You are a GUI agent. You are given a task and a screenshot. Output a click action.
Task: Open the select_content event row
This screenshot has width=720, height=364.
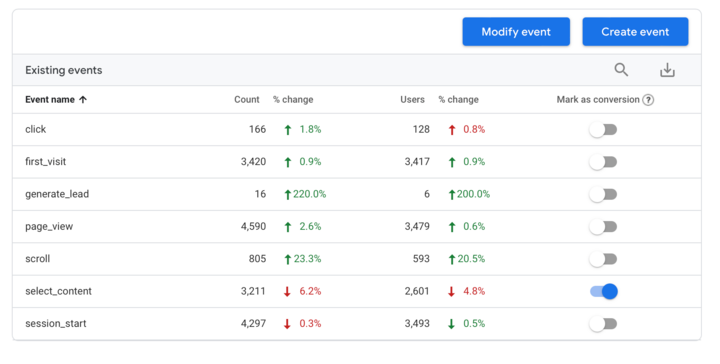point(357,291)
